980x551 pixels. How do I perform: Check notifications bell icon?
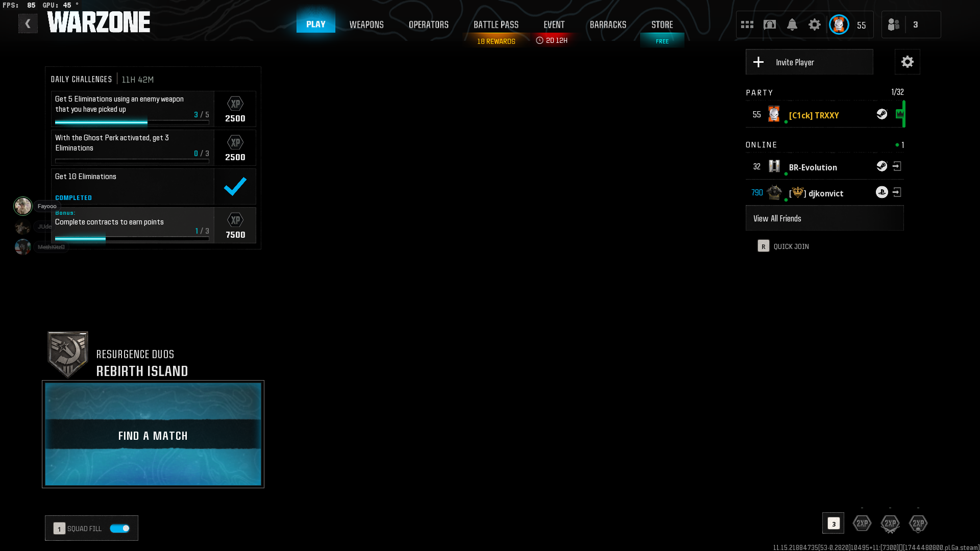792,24
